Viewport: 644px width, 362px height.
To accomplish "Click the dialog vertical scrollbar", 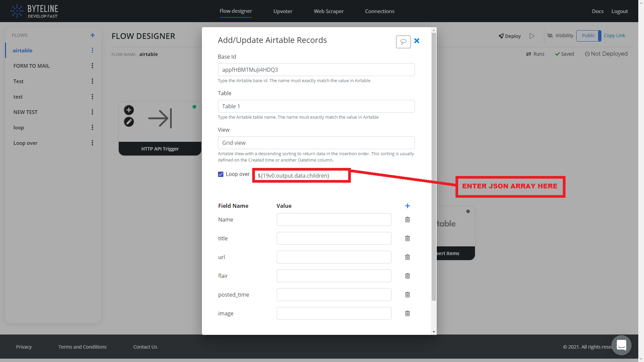I will coord(434,167).
